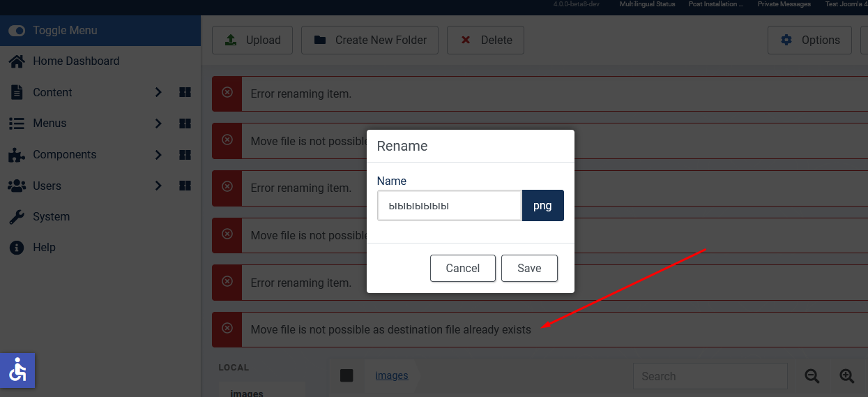Click the Users group icon
868x397 pixels.
pyautogui.click(x=17, y=186)
